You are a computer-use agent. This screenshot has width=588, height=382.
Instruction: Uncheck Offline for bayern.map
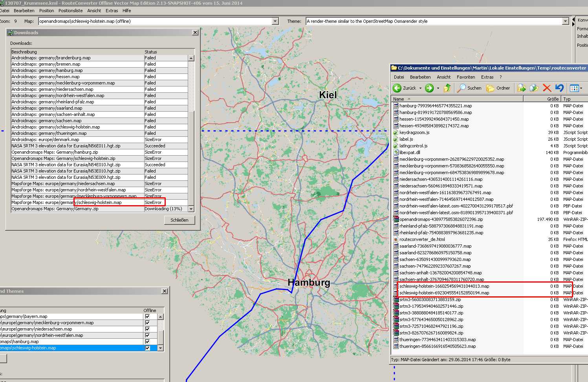tap(147, 316)
